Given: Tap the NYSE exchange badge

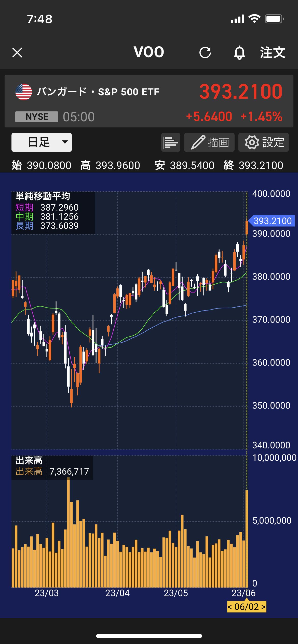Looking at the screenshot, I should pyautogui.click(x=37, y=117).
